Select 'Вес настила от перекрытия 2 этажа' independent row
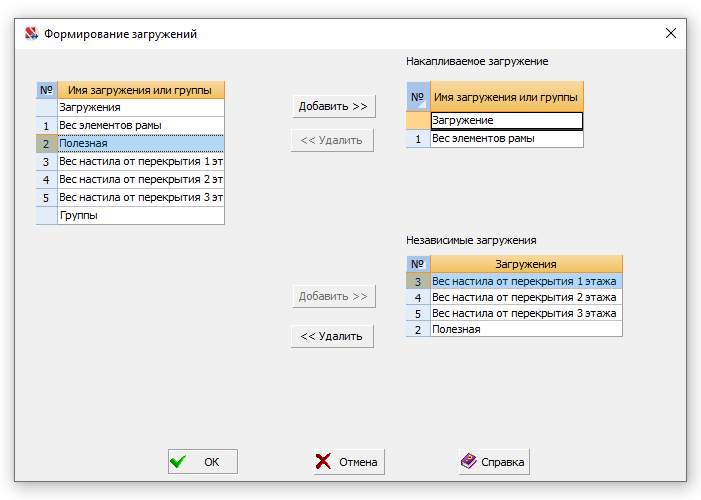 tap(526, 297)
